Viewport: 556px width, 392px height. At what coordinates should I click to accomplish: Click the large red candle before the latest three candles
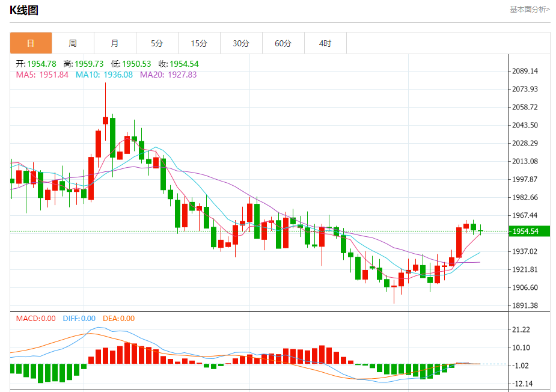pyautogui.click(x=459, y=243)
